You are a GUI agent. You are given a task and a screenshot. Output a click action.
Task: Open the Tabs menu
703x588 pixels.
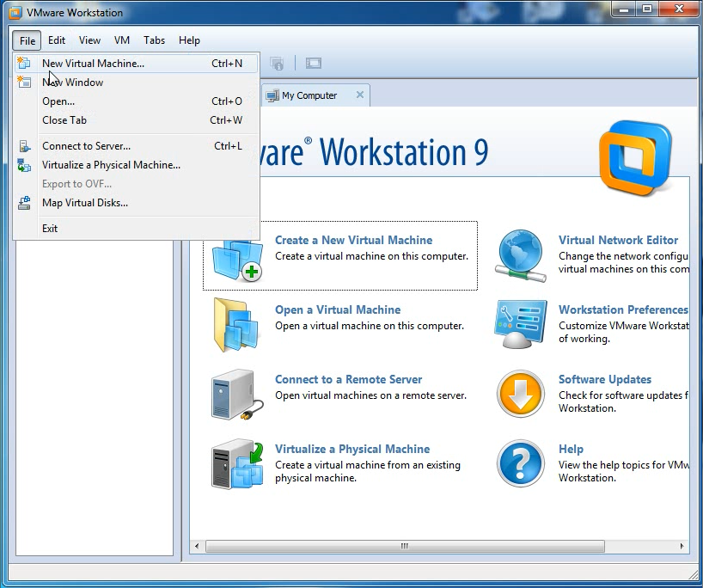(154, 40)
